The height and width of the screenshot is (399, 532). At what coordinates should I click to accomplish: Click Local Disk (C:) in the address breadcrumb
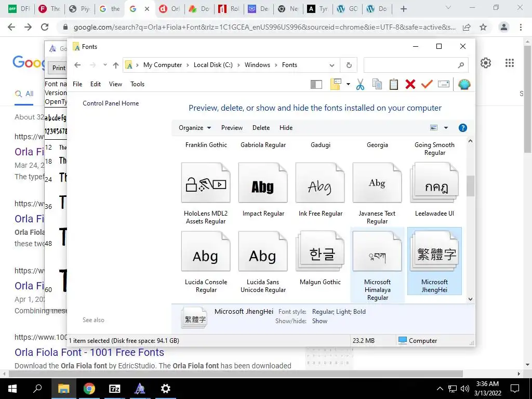pos(213,65)
